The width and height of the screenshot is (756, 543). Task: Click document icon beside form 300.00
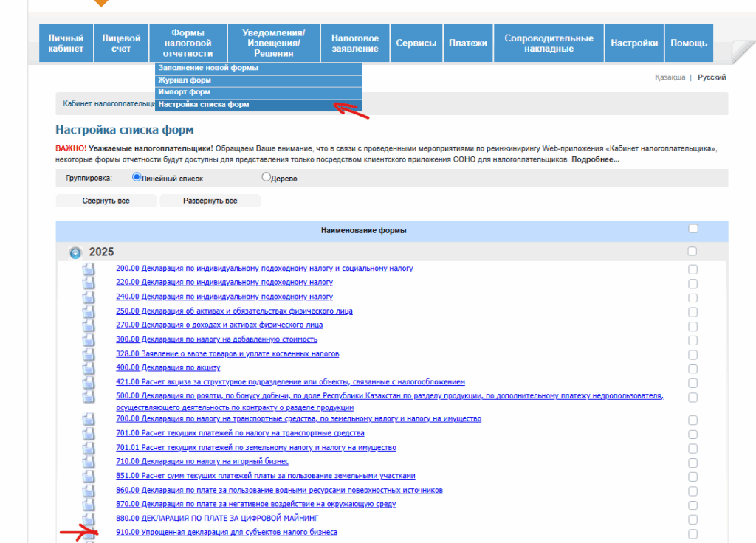89,340
